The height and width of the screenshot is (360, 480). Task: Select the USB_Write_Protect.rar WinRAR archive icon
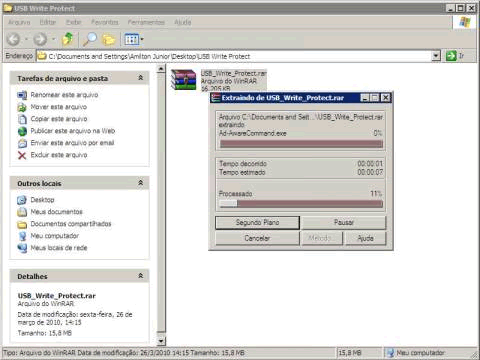[x=183, y=80]
